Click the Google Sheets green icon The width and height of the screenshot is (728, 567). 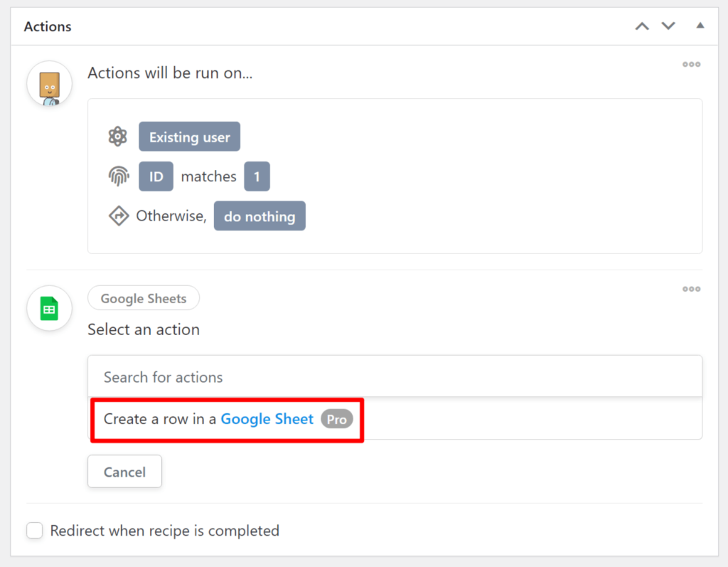[49, 309]
